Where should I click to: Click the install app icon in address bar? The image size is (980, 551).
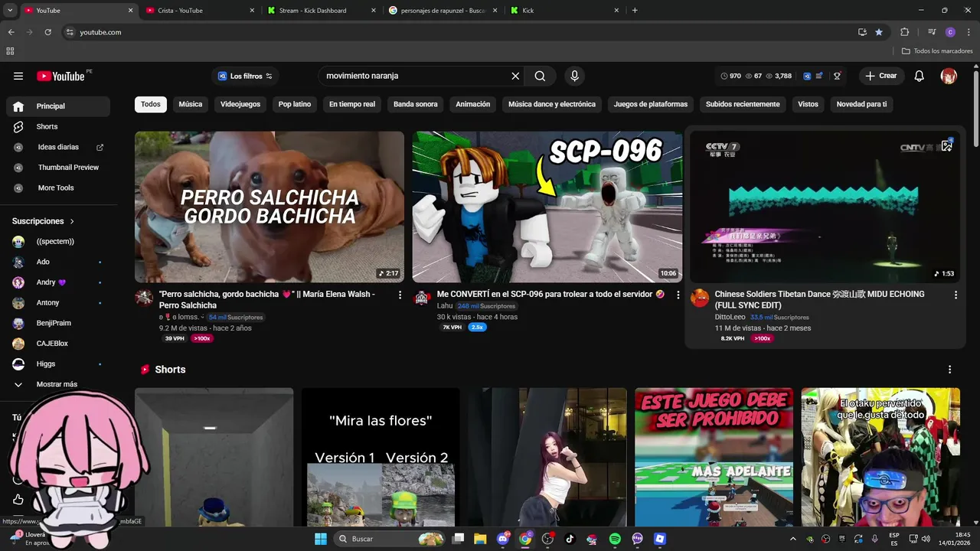click(862, 32)
